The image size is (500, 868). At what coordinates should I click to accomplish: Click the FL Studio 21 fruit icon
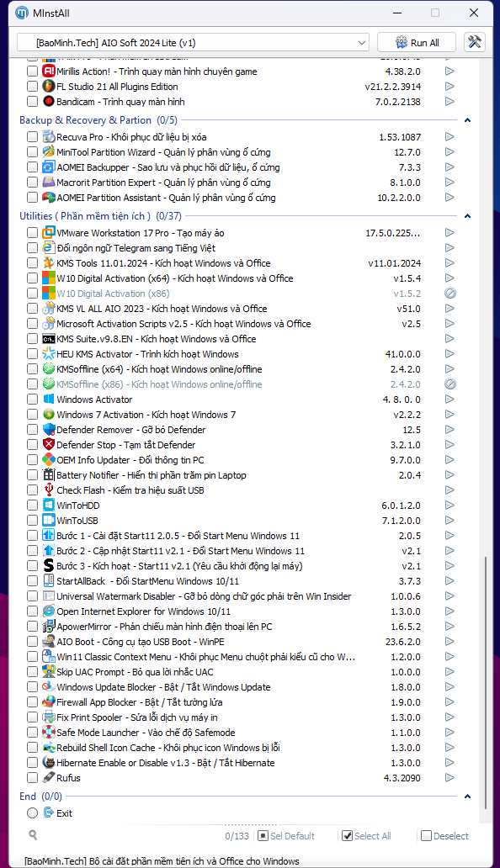(x=49, y=87)
